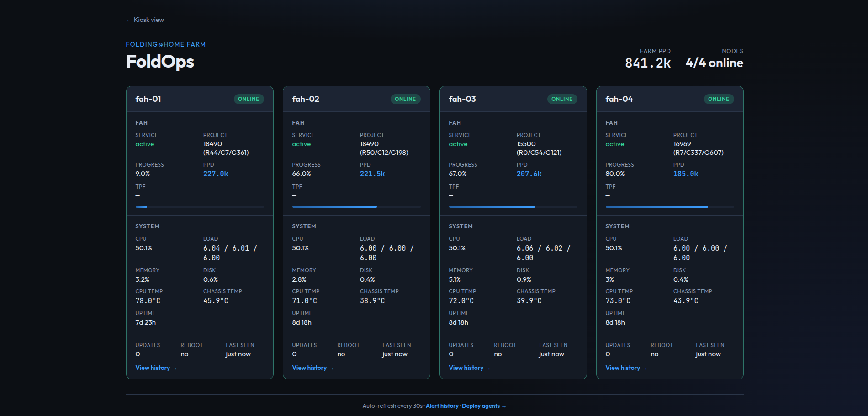Image resolution: width=868 pixels, height=416 pixels.
Task: Click the 2.8% memory value
Action: (x=299, y=280)
